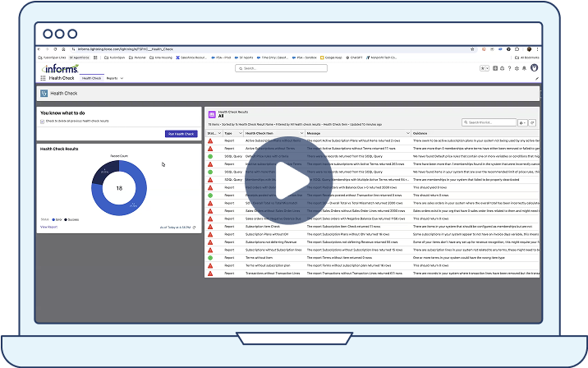The width and height of the screenshot is (588, 368).
Task: Select the Health Check navigation tab
Action: [x=91, y=78]
